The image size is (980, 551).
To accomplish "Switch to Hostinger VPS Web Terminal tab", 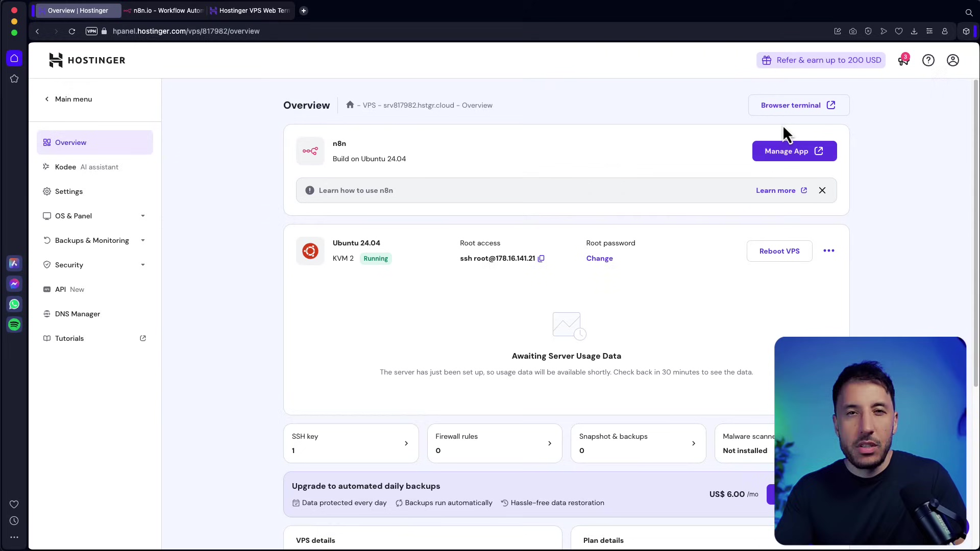I will [x=250, y=10].
